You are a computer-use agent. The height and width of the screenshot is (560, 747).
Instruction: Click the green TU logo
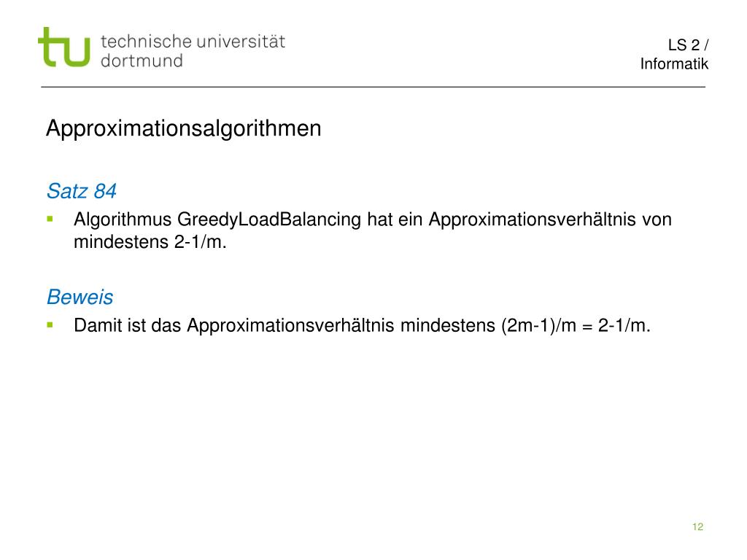64,47
